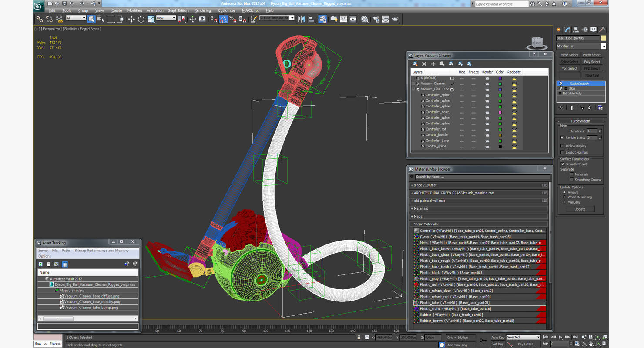
Task: Select the Manually update option
Action: (x=564, y=202)
